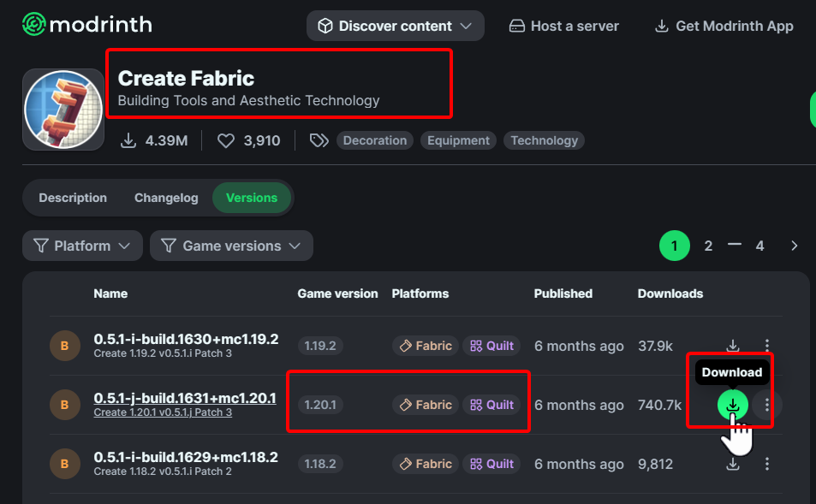The image size is (816, 504).
Task: Click the Fabric tag in 1.19.2 row
Action: 426,346
